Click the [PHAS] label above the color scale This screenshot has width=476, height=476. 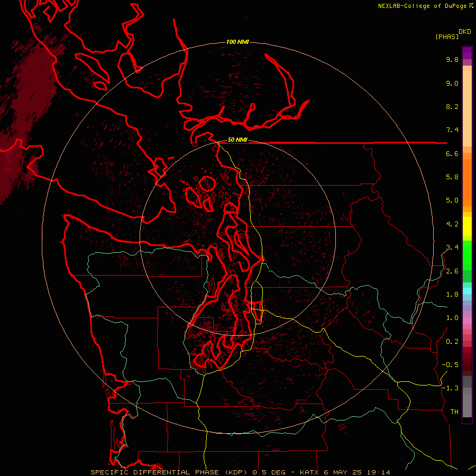[447, 37]
